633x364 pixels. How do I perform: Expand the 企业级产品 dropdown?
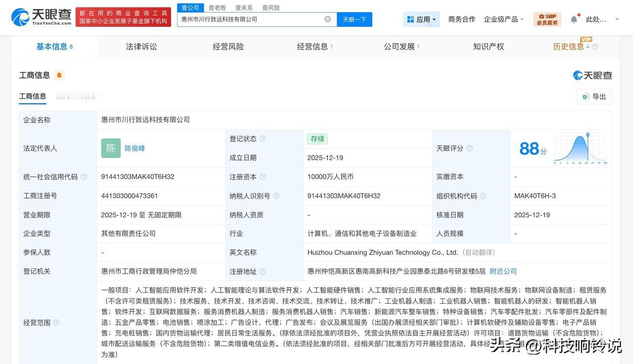[x=505, y=19]
